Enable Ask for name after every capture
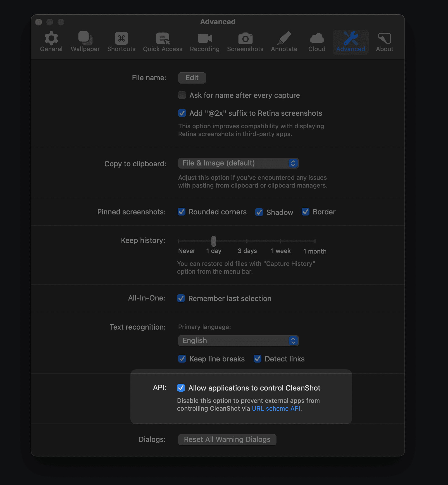This screenshot has height=485, width=448. [182, 95]
